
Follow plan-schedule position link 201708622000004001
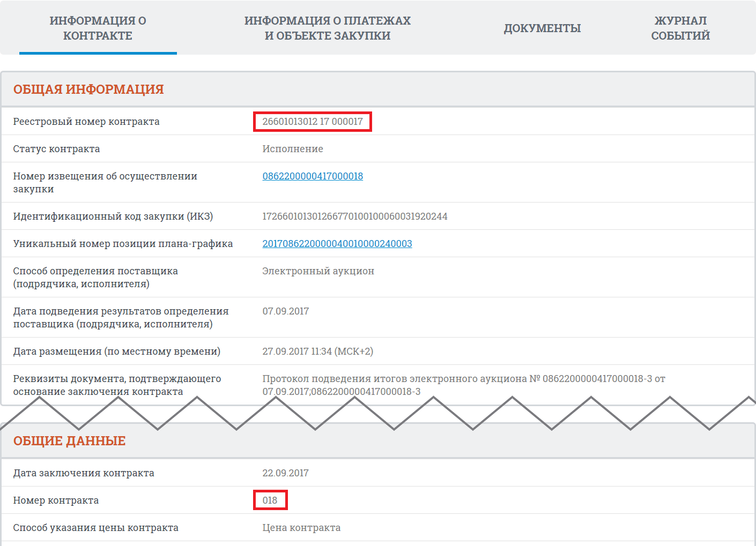click(337, 244)
